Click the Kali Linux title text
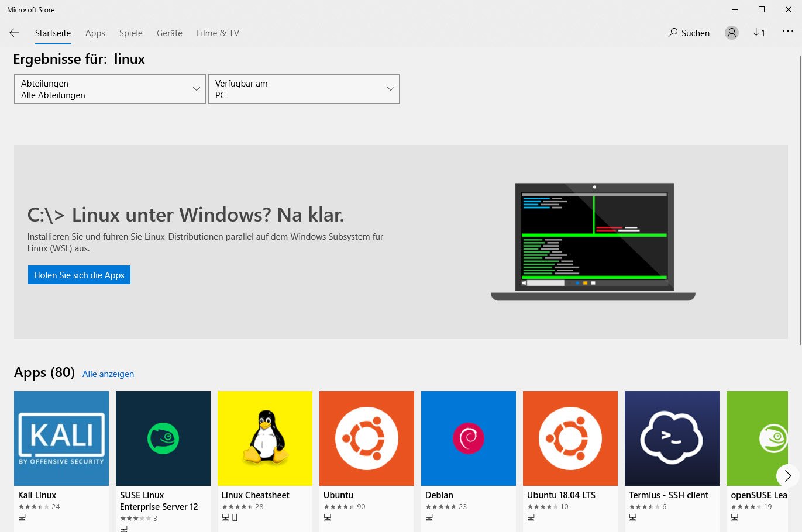 click(x=37, y=495)
